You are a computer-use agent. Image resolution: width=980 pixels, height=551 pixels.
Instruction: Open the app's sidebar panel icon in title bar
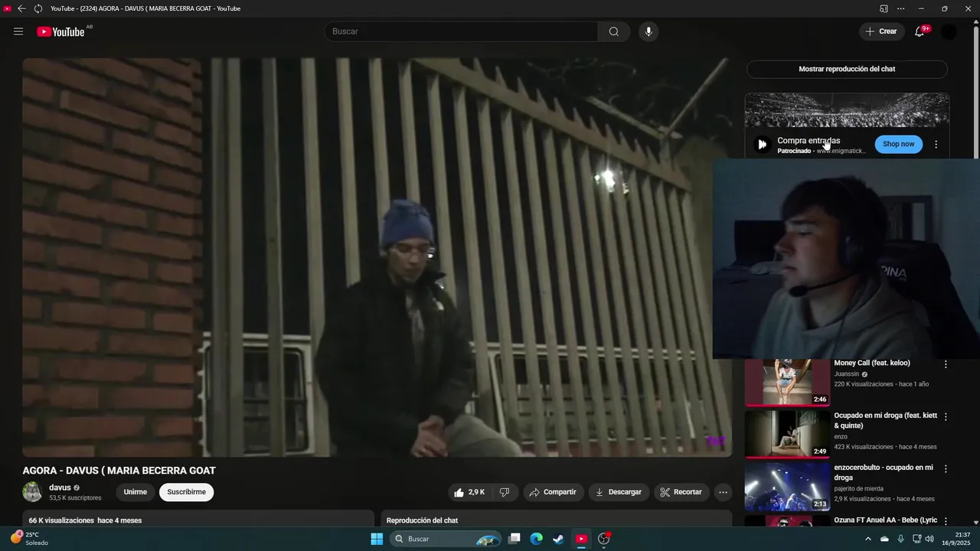[884, 8]
